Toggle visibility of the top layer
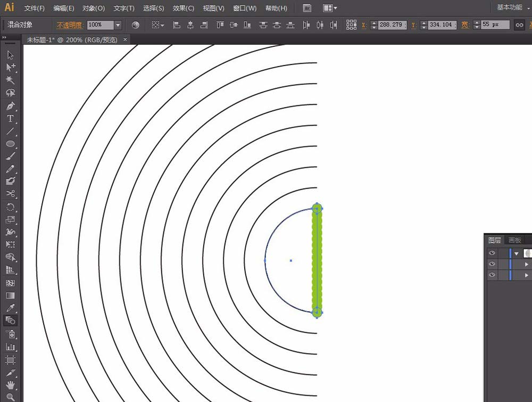 coord(492,253)
